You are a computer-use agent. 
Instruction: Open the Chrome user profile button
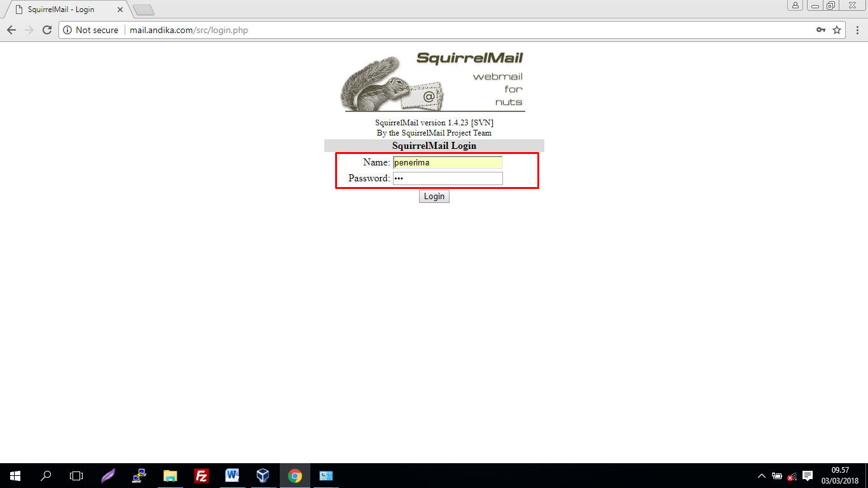pos(796,6)
